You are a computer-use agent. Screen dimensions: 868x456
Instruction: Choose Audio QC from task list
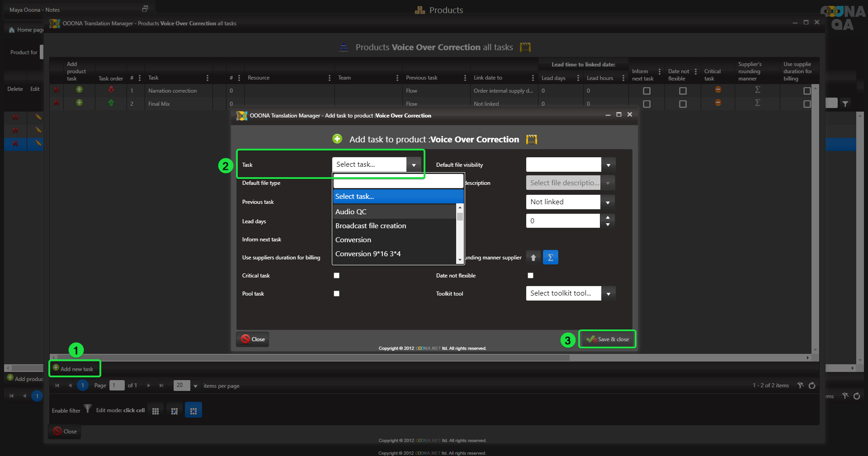[351, 212]
